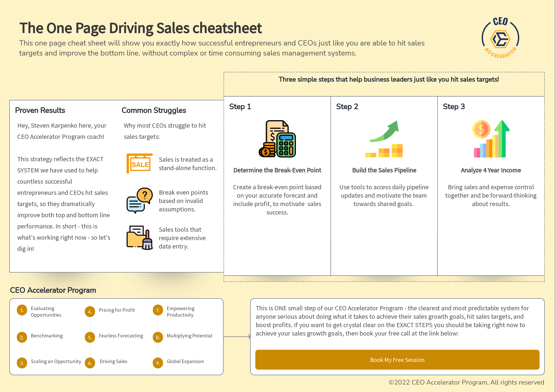
Task: Click the Step 1 heading
Action: click(x=240, y=106)
